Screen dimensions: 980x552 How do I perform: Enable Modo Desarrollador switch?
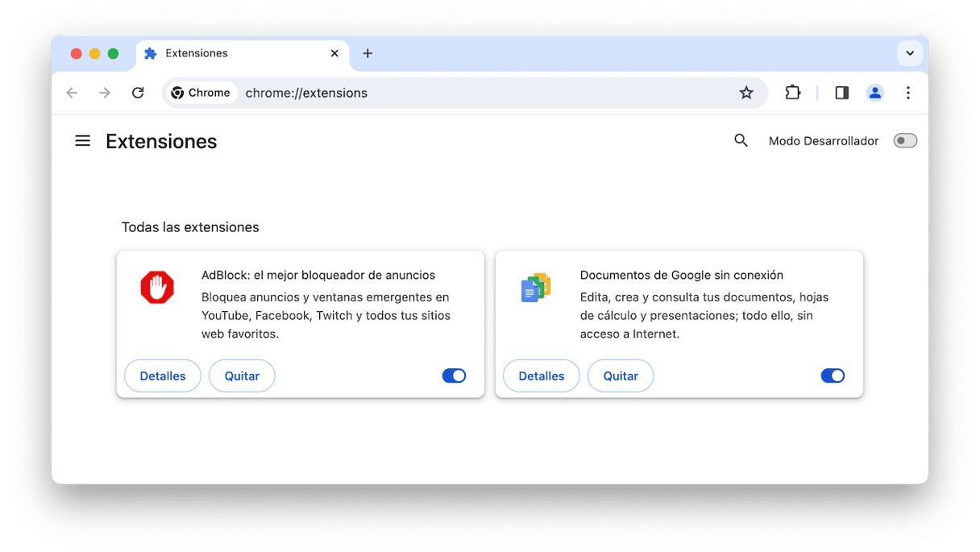(905, 141)
